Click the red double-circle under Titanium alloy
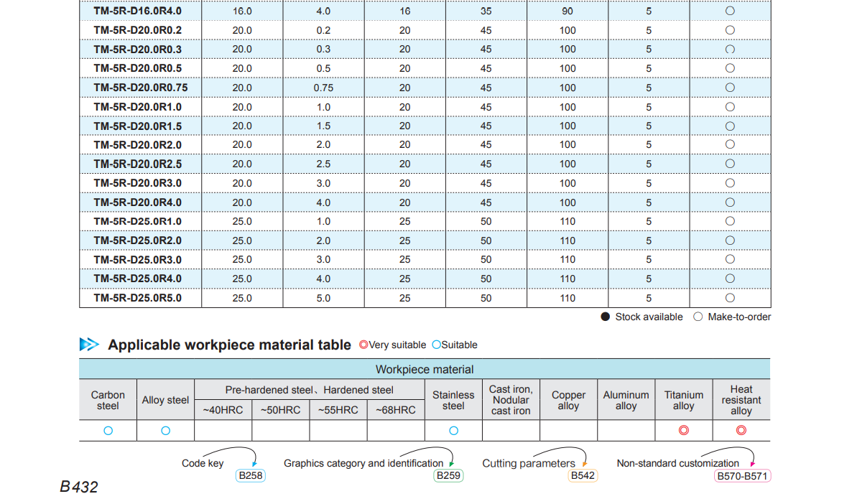 [684, 431]
